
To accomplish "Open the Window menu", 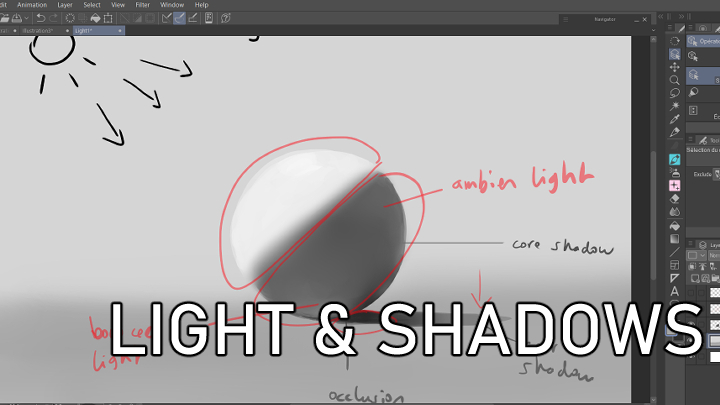I will point(172,5).
